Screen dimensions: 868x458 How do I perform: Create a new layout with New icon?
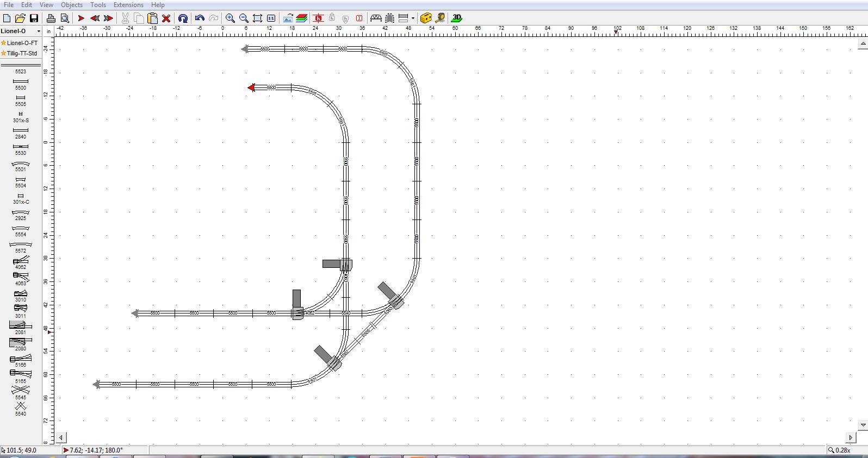(7, 18)
